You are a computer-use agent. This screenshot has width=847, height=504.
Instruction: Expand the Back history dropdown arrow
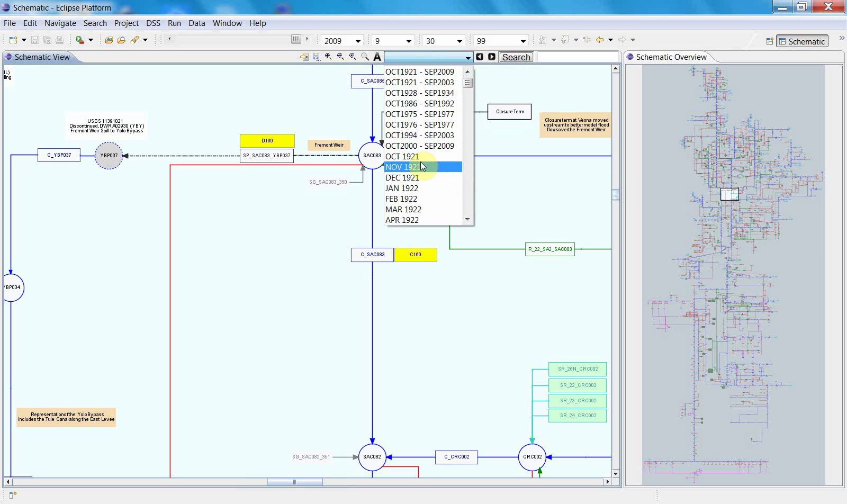610,40
